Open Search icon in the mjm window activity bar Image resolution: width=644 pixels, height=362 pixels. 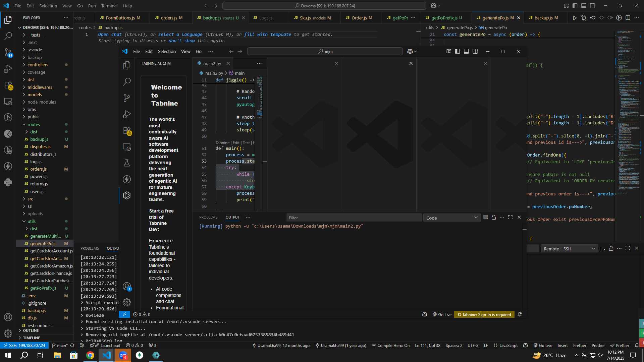pyautogui.click(x=127, y=81)
